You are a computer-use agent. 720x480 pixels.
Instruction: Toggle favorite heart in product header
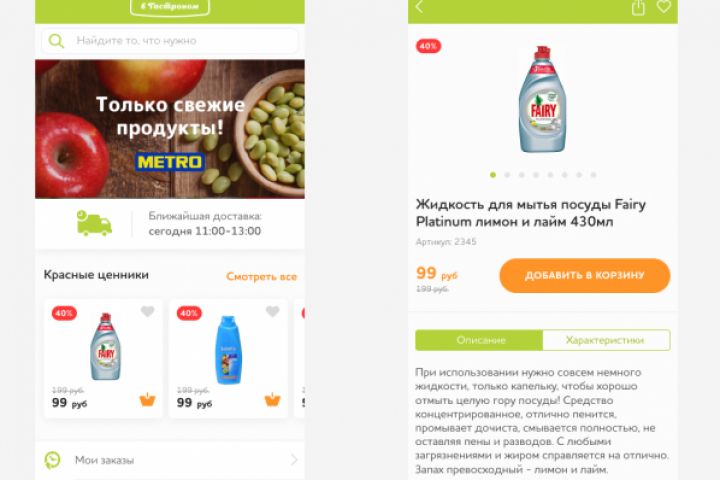(x=664, y=6)
